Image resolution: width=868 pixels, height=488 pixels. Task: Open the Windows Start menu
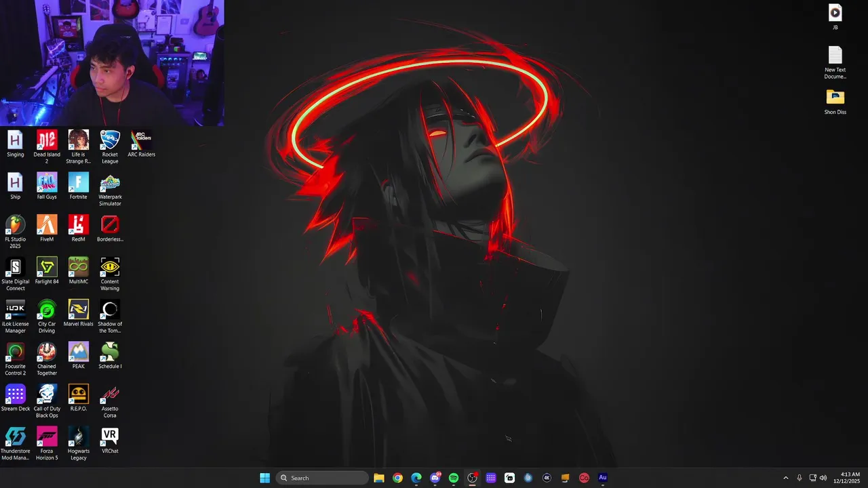264,478
